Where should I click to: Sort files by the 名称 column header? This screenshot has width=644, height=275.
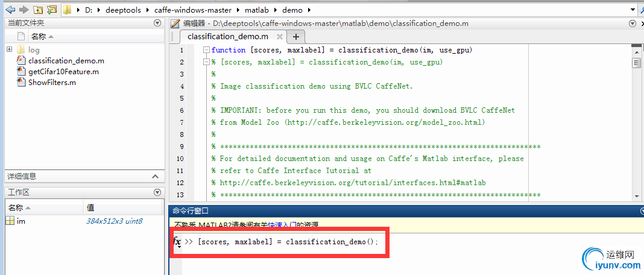pos(39,37)
